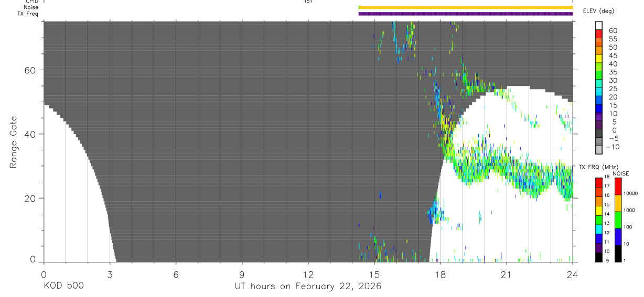
Task: Click the cyan 12–13 MHz TX FRQ swatch
Action: tap(598, 229)
